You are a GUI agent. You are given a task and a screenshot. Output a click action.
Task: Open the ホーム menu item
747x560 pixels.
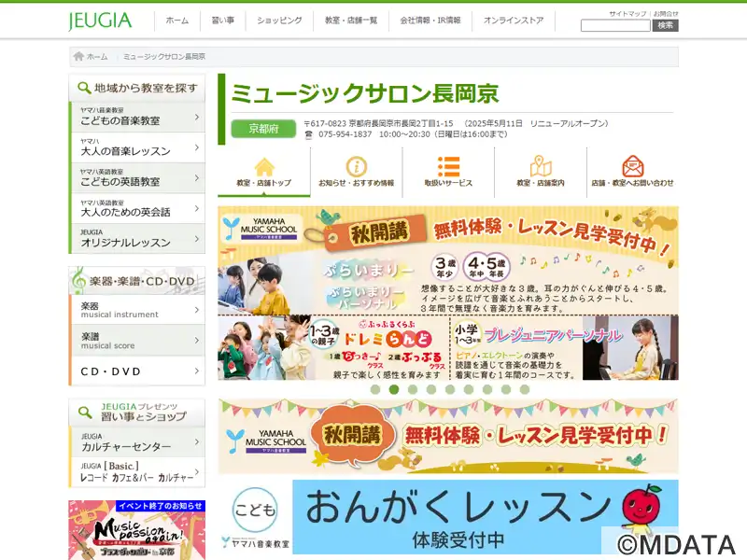pos(177,21)
